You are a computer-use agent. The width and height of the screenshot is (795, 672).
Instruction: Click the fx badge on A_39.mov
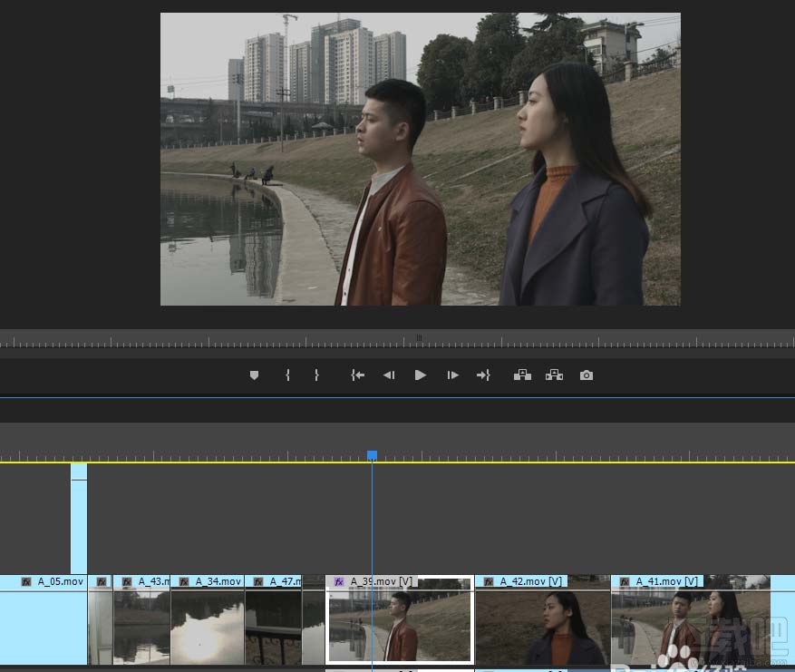point(339,581)
